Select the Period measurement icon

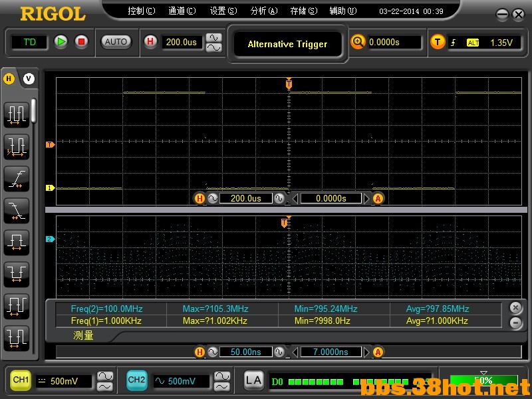[x=16, y=114]
